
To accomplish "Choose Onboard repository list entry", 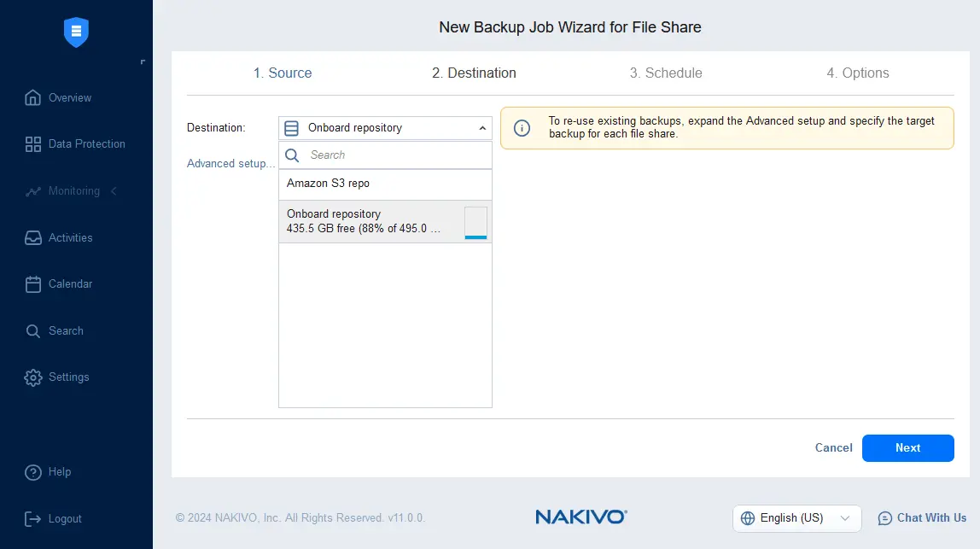I will tap(385, 221).
